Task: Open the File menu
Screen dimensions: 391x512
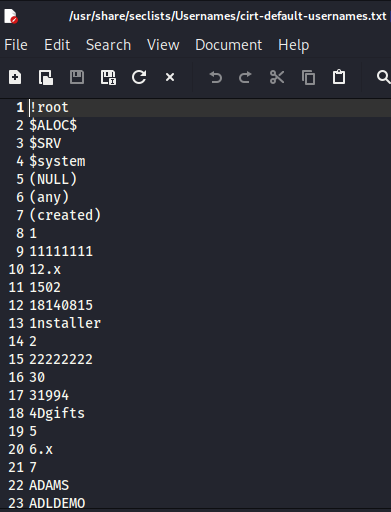Action: click(x=16, y=45)
